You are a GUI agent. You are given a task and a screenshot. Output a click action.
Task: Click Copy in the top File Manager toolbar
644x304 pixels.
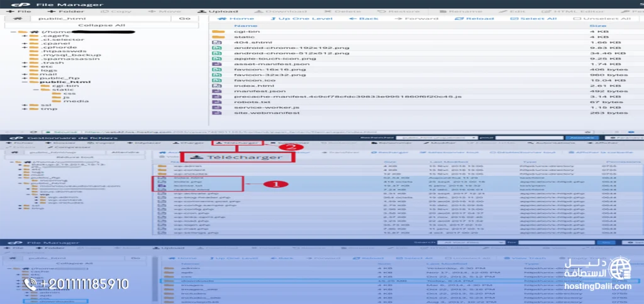pyautogui.click(x=116, y=11)
